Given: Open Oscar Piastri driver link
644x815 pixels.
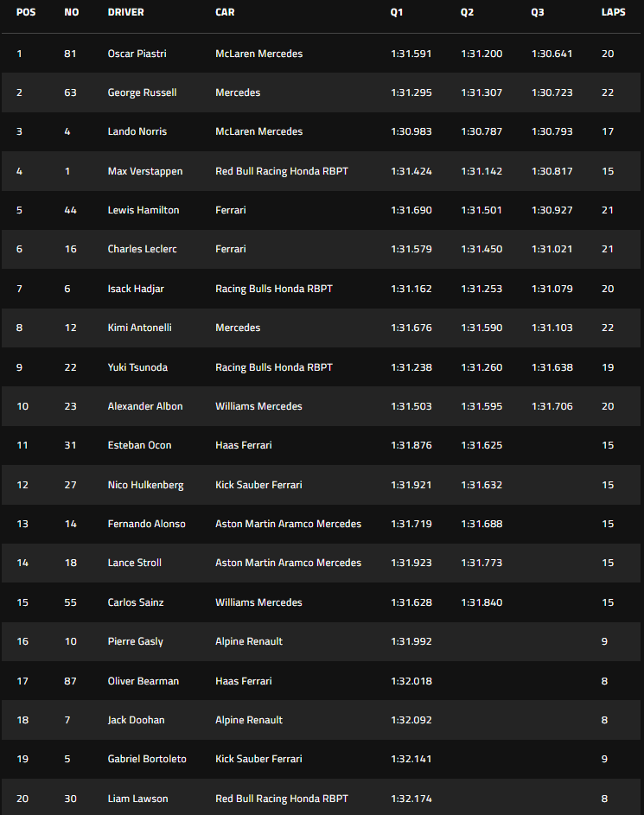Looking at the screenshot, I should tap(137, 54).
